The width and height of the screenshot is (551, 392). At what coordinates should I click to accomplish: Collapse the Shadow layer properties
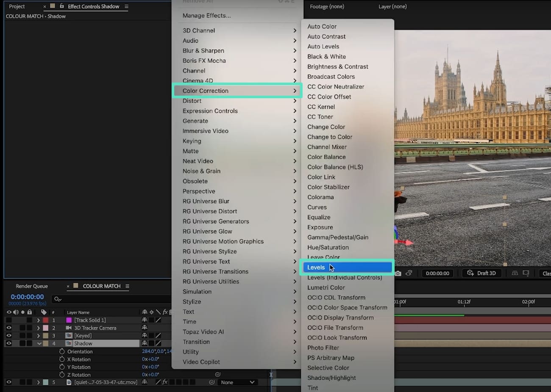[39, 343]
